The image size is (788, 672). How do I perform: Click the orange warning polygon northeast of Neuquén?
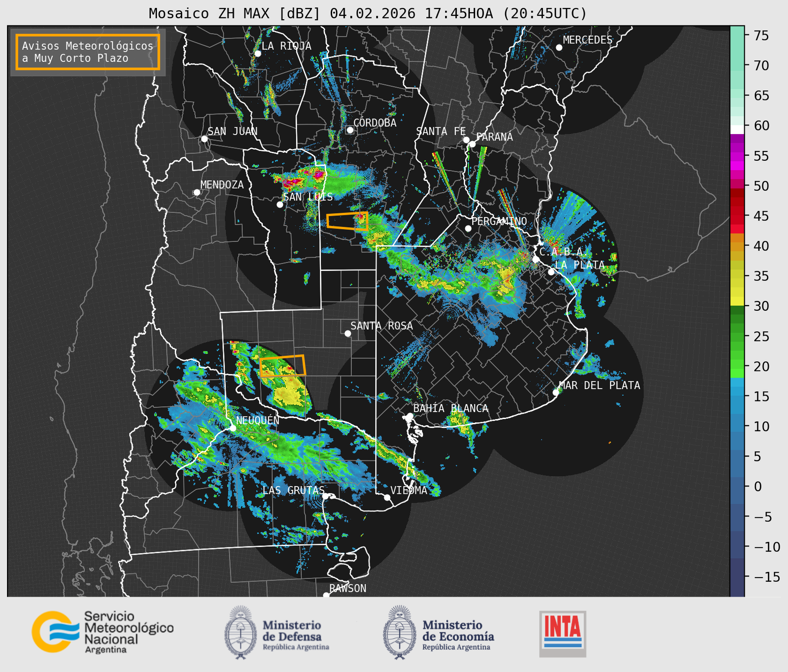(282, 366)
